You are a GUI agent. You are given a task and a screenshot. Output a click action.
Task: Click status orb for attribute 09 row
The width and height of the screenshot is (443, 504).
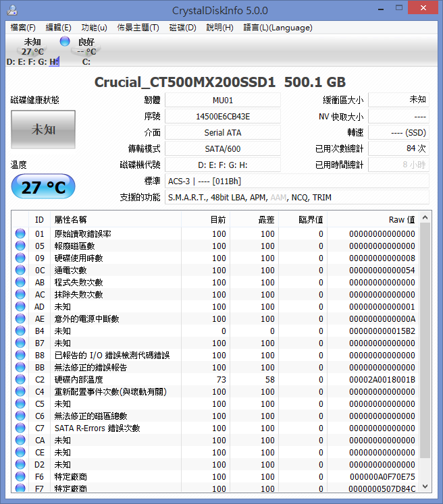[x=20, y=258]
